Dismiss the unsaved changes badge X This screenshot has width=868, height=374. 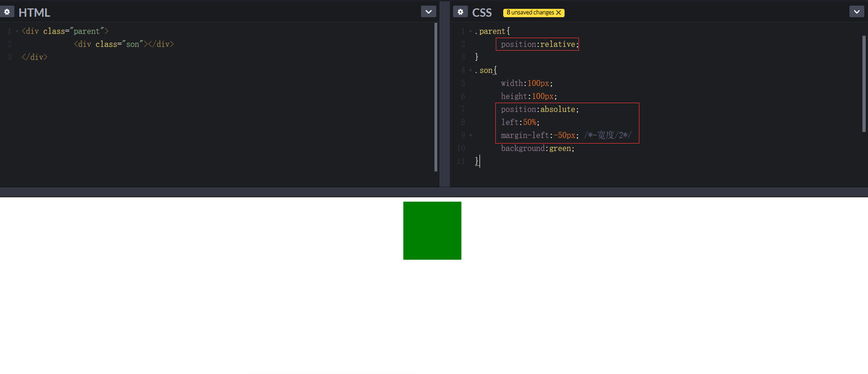pyautogui.click(x=559, y=13)
